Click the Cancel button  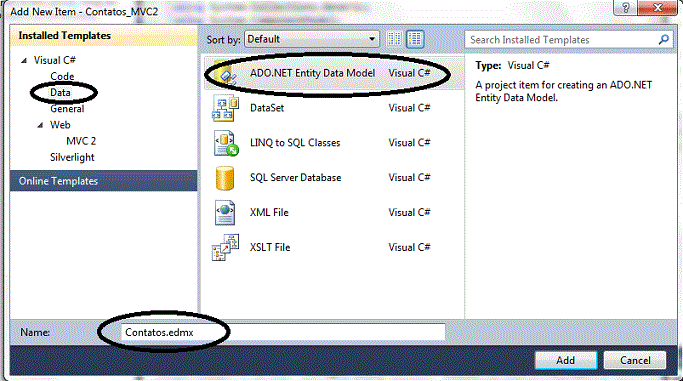pos(635,361)
